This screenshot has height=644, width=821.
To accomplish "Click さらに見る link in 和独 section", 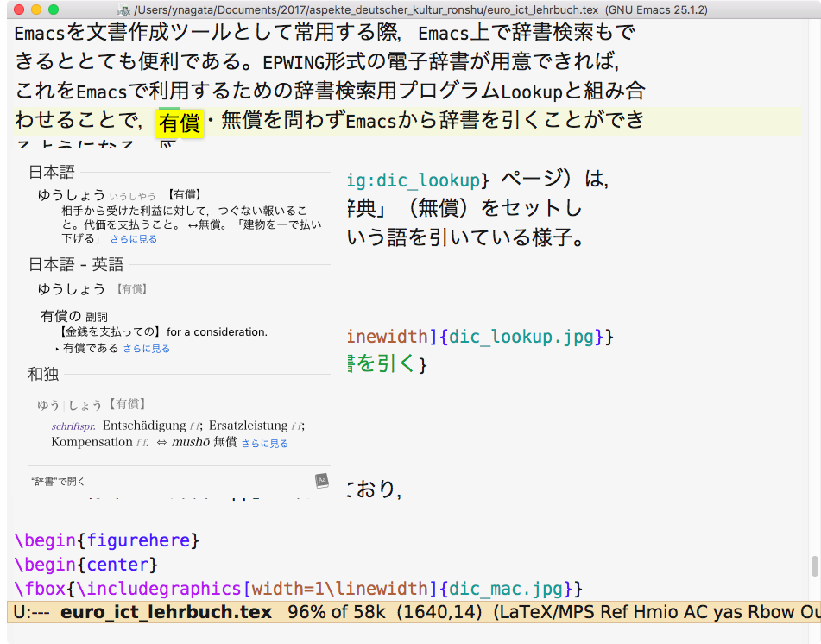I will click(264, 443).
